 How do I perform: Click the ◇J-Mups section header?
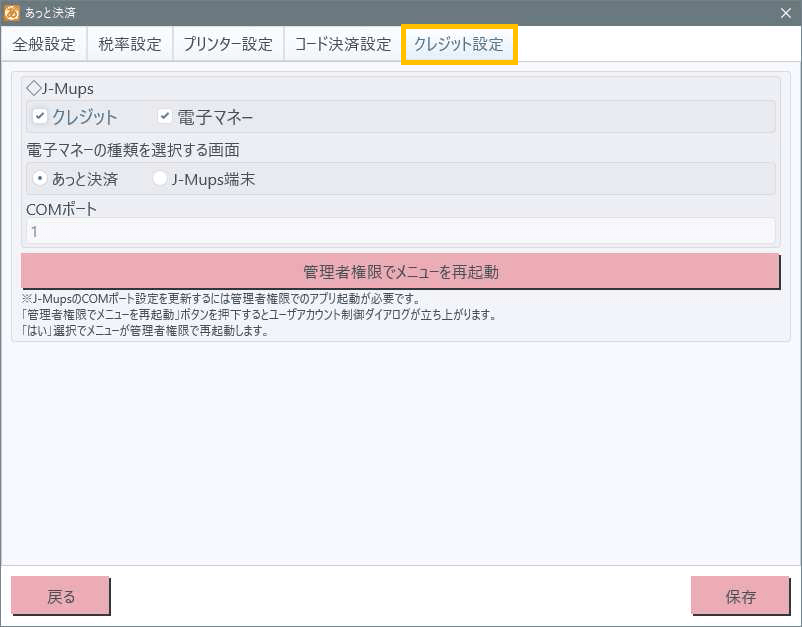60,89
